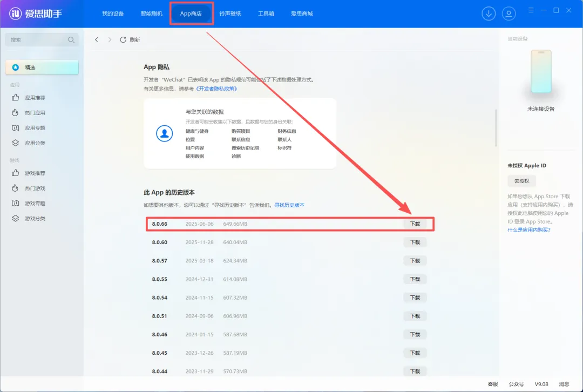
Task: Open 消息 in the status bar
Action: [x=564, y=384]
